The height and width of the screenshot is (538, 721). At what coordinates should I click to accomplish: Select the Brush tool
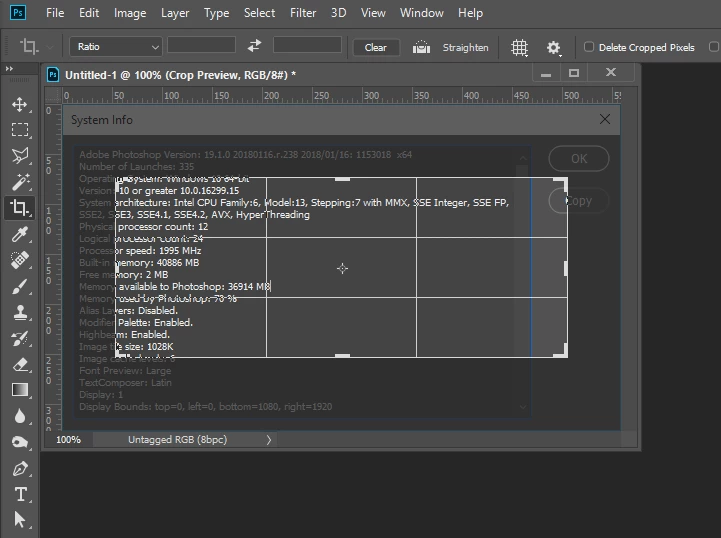tap(19, 286)
